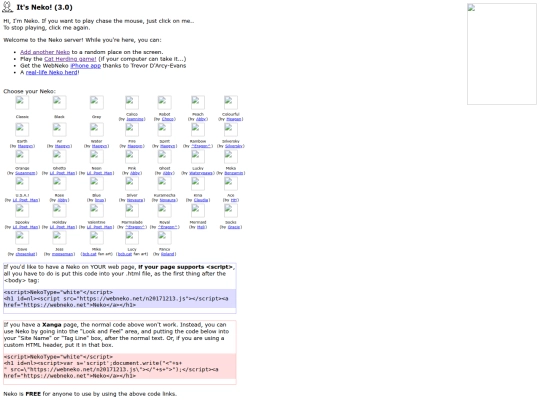
Task: Choose the Black Neko image
Action: tap(59, 103)
